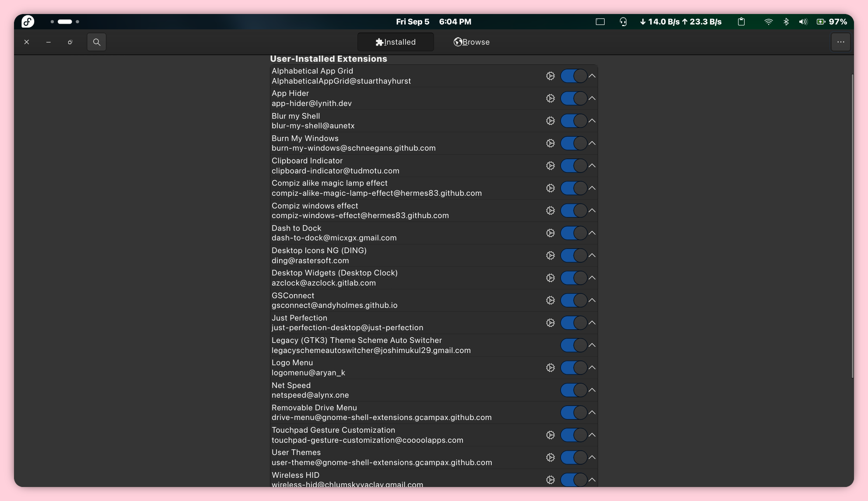The width and height of the screenshot is (868, 501).
Task: Open Wireless HID settings gear
Action: point(550,480)
